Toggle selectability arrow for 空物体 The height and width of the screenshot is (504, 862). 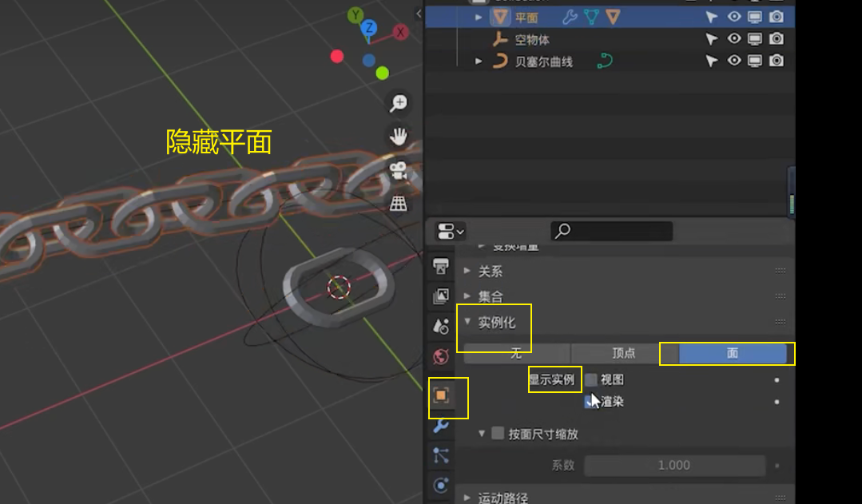coord(711,39)
